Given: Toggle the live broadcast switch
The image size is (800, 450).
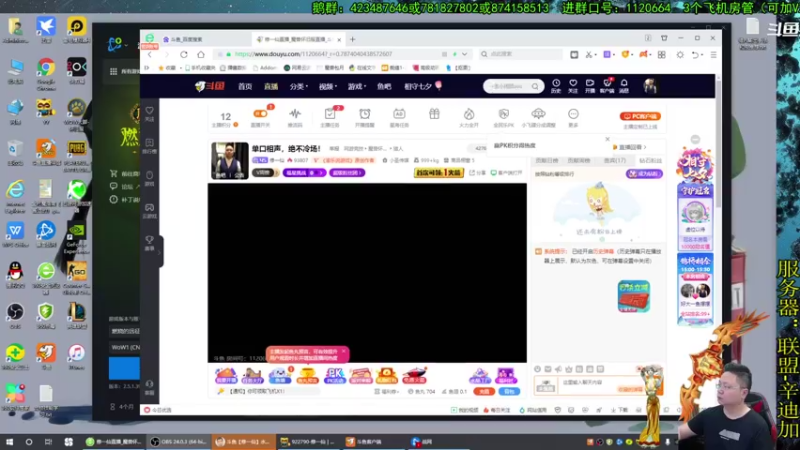Looking at the screenshot, I should coord(260,114).
